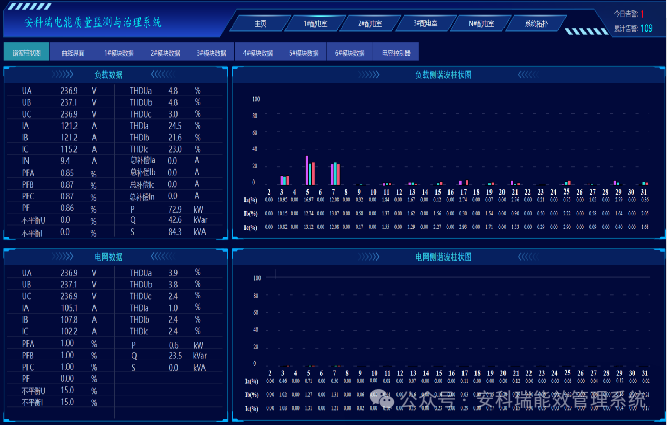Select the load THDIa value 24.5
Image resolution: width=667 pixels, height=426 pixels.
pos(174,126)
